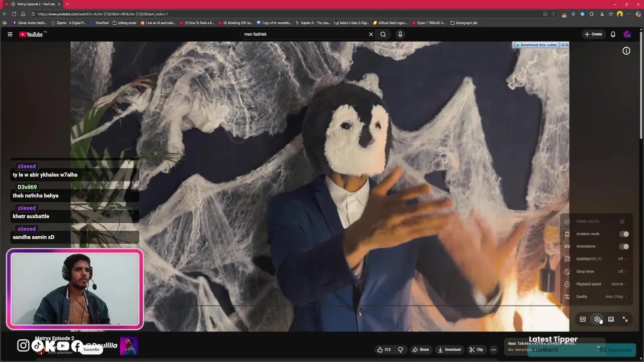Open Subtitles/CC (1) submenu
Viewport: 644px width, 362px height.
(x=596, y=259)
